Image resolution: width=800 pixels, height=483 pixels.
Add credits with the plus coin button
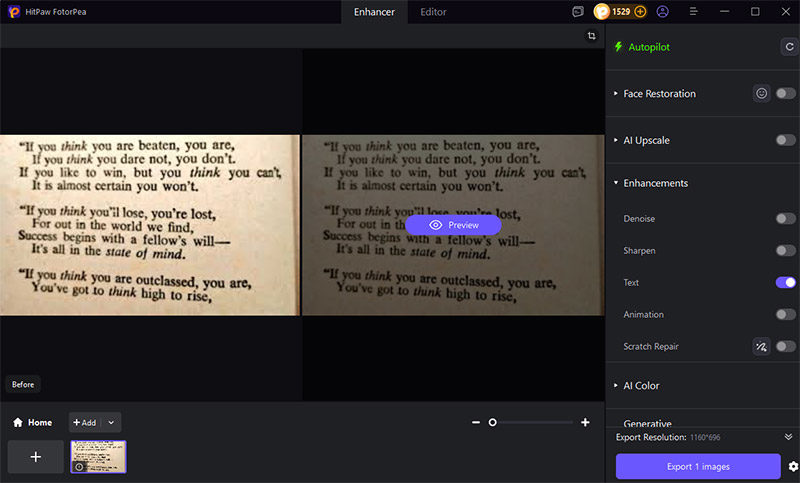640,11
